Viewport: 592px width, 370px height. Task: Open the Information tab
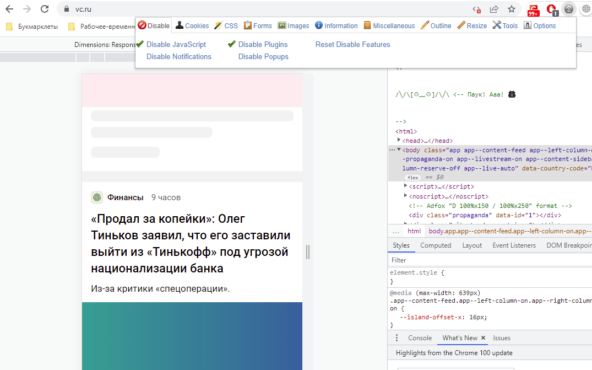pyautogui.click(x=336, y=26)
